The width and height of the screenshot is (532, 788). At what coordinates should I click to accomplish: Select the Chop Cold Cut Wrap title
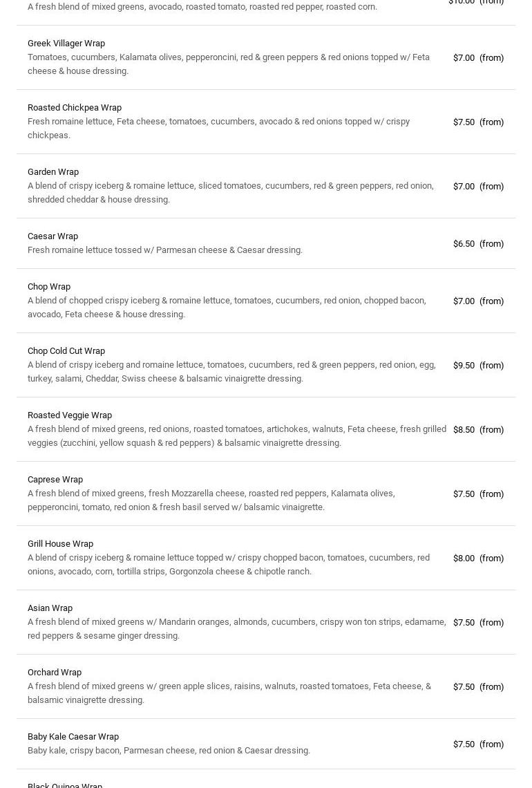pos(66,351)
